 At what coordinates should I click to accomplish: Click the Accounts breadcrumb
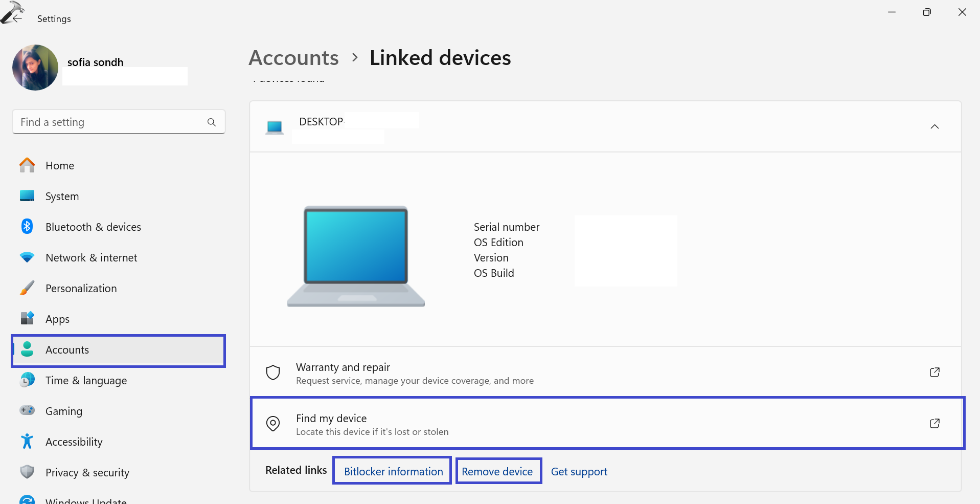tap(293, 57)
